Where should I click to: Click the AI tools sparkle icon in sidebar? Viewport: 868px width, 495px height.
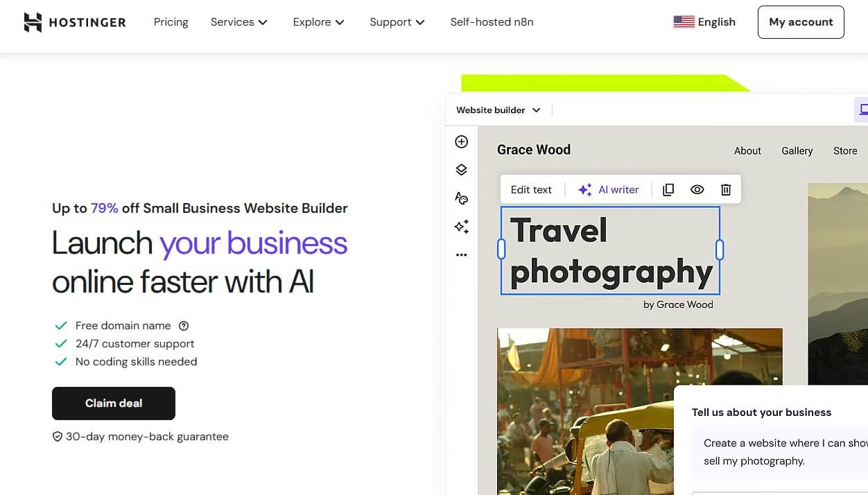[x=462, y=227]
